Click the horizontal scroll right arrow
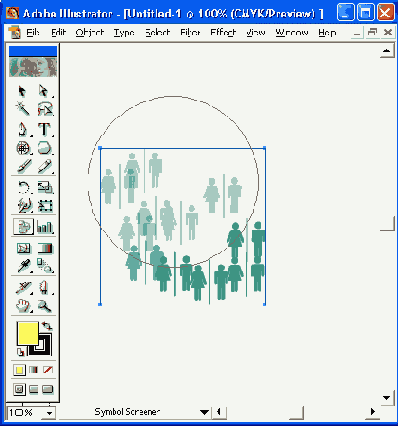 tap(372, 412)
